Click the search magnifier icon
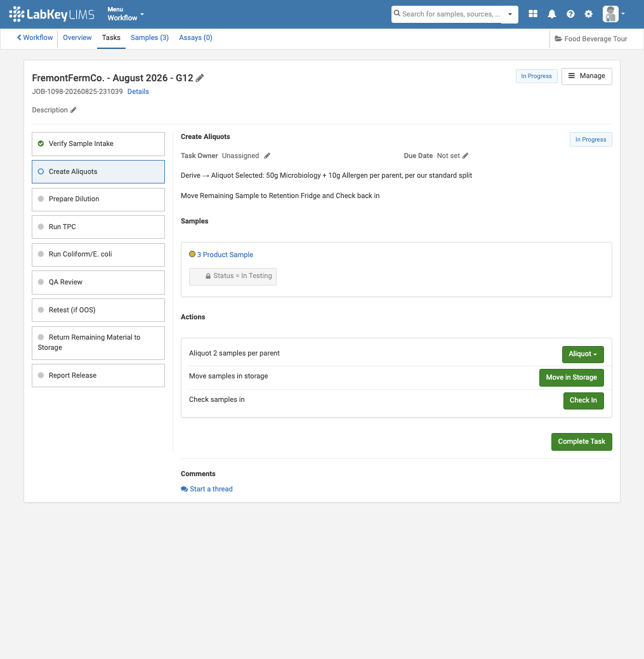644x659 pixels. tap(397, 13)
